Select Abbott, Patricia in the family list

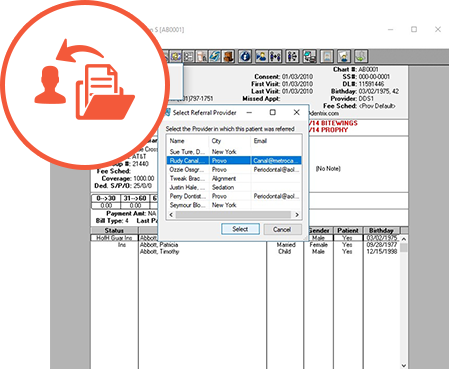tap(159, 245)
